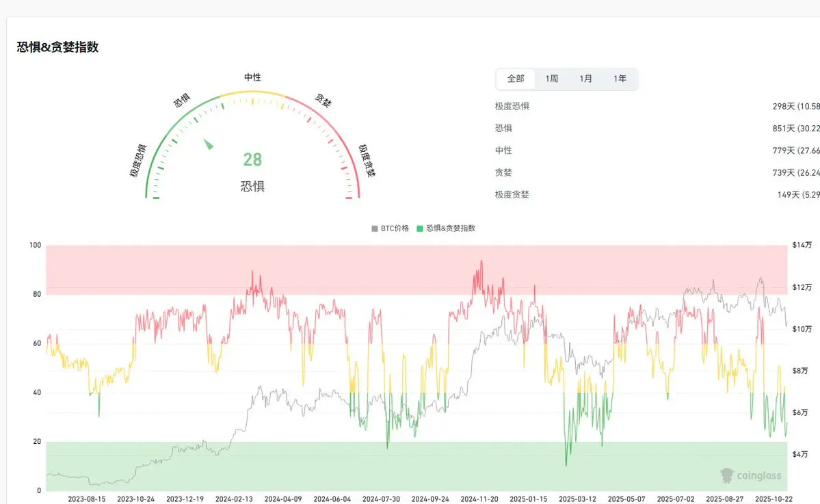Click the 恐惧 label under gauge value

pyautogui.click(x=252, y=186)
